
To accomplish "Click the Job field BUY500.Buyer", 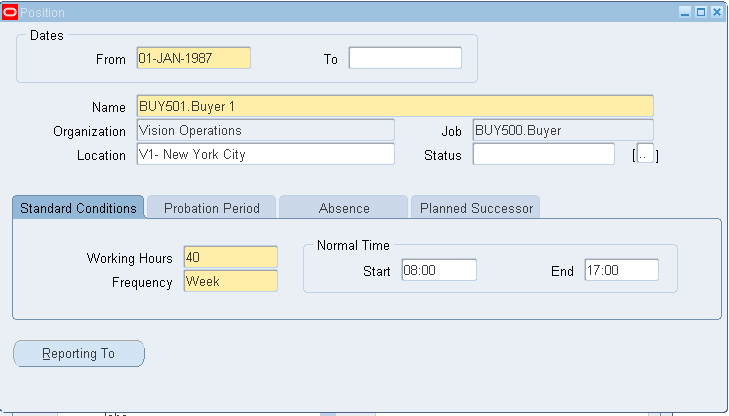I will (x=563, y=130).
